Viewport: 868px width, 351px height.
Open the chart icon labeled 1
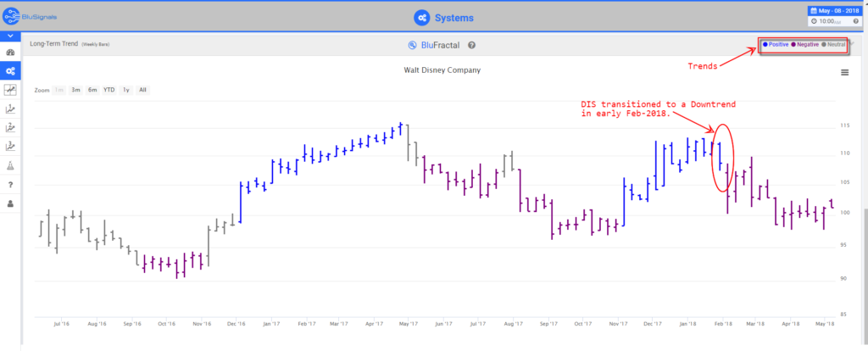[10, 109]
